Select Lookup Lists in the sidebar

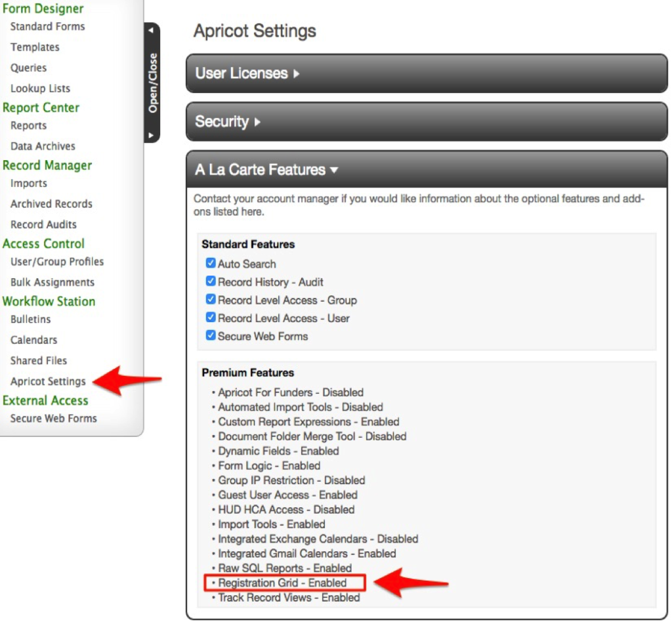click(x=40, y=88)
